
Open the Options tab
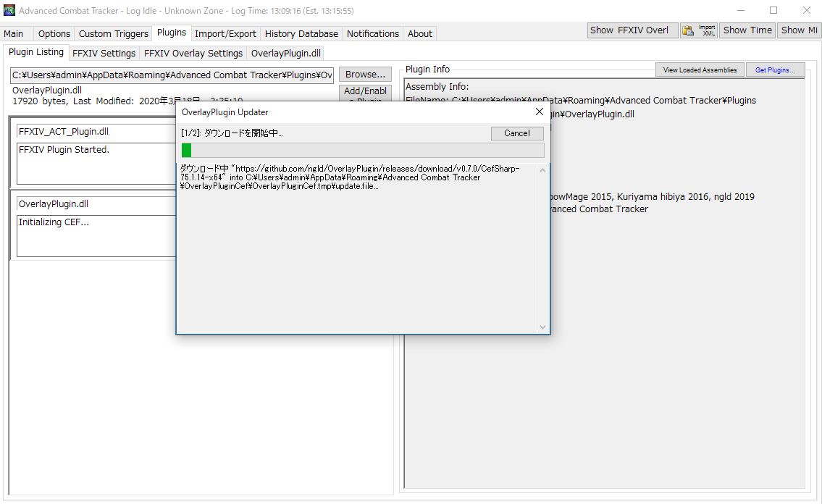[x=54, y=33]
